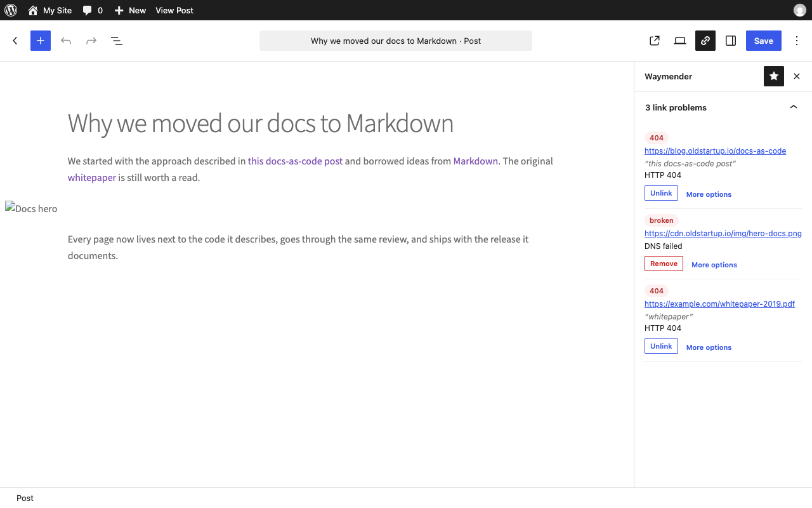
Task: Close the Waymender sidebar
Action: [797, 76]
